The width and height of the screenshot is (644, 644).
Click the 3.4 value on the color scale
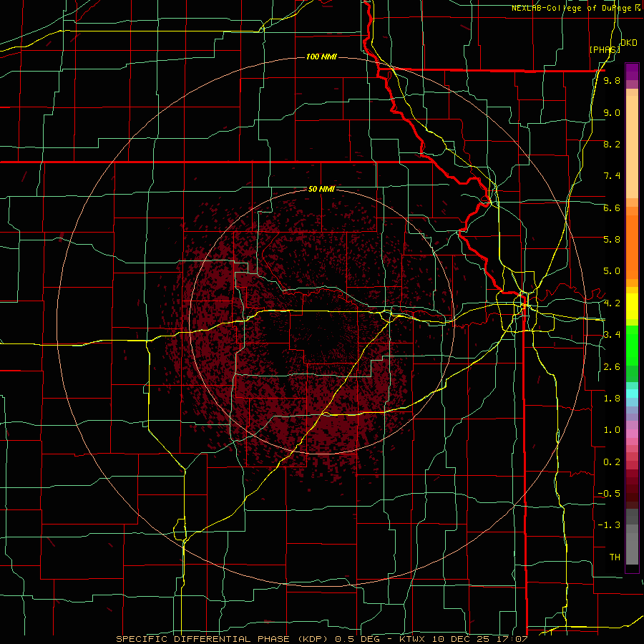(612, 334)
